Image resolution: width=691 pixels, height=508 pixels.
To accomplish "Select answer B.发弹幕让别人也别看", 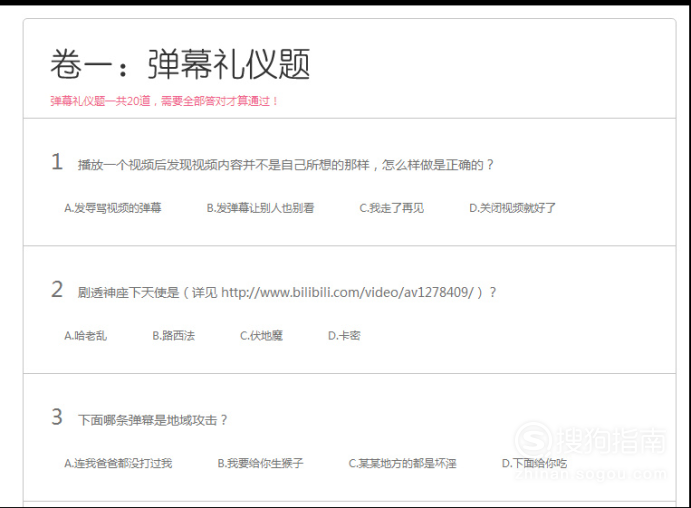I will click(260, 208).
